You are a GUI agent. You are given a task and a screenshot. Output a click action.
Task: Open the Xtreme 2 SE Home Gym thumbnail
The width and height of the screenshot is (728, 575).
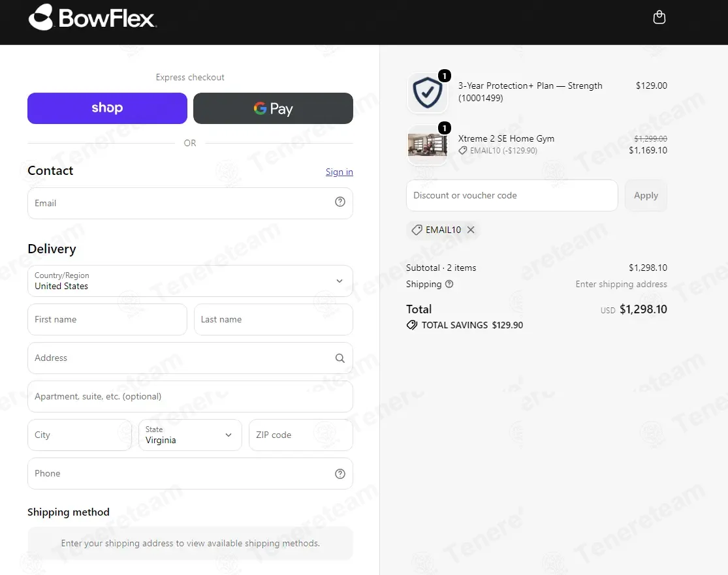[427, 145]
